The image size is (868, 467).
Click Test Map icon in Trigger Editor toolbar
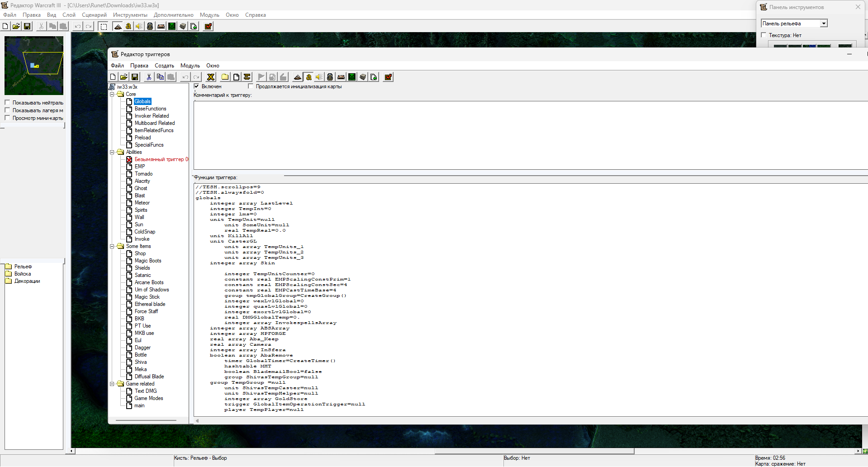[x=388, y=77]
